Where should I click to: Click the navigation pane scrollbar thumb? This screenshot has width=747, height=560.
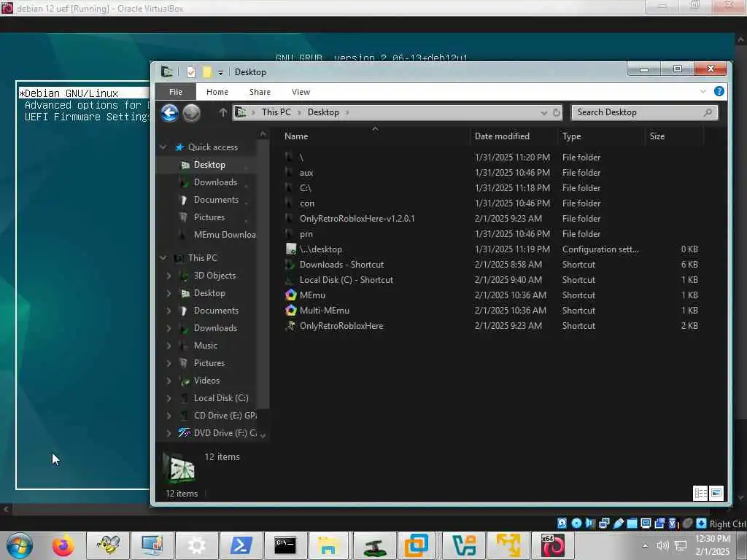pos(263,274)
